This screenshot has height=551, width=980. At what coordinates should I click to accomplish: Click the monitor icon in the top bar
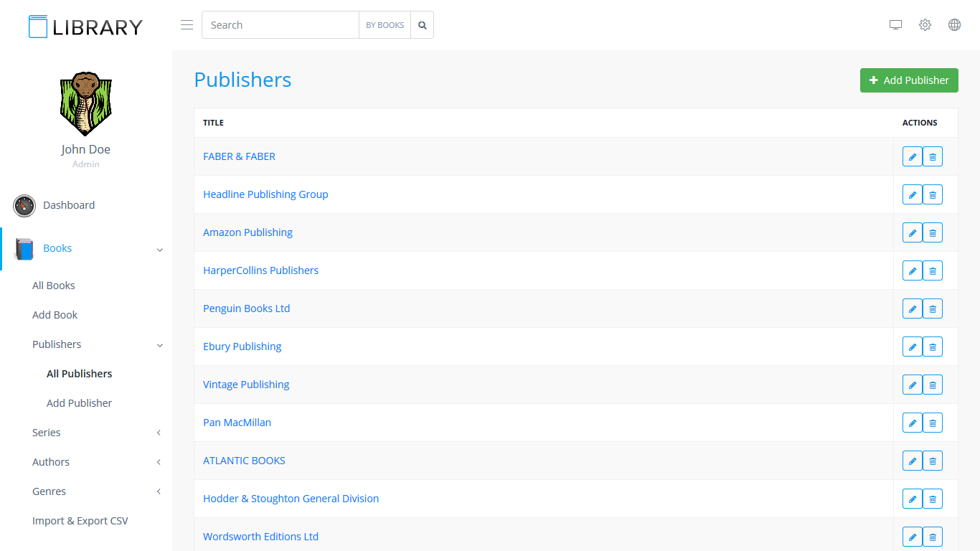point(895,25)
